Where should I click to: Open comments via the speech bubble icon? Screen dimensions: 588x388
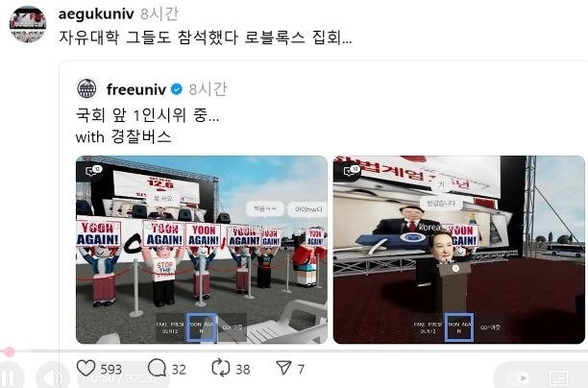[x=157, y=368]
